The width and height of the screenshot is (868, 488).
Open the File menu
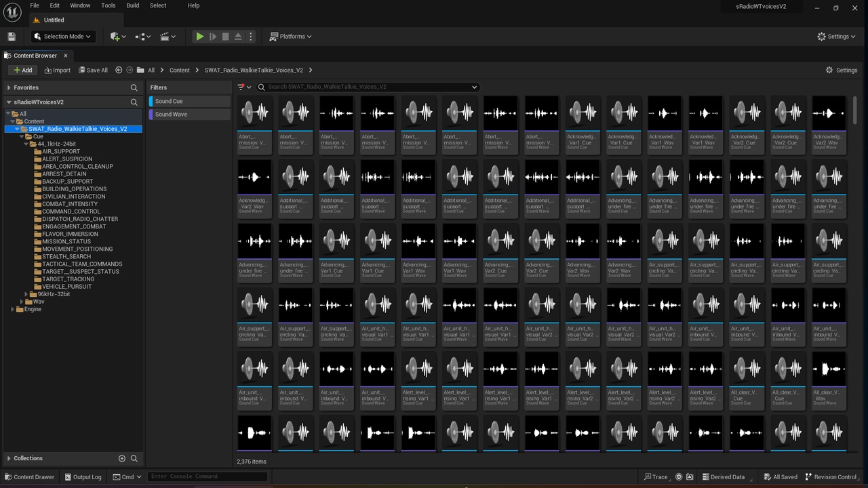click(35, 5)
